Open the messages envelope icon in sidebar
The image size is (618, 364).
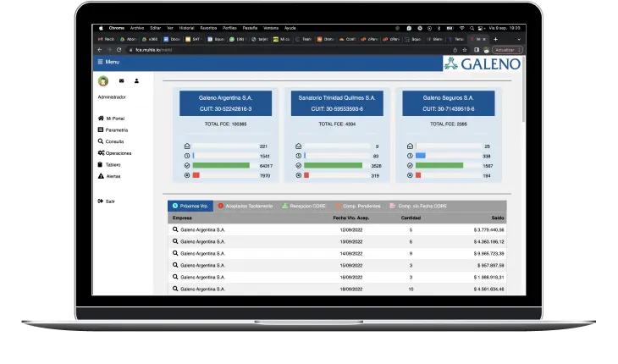coord(121,80)
